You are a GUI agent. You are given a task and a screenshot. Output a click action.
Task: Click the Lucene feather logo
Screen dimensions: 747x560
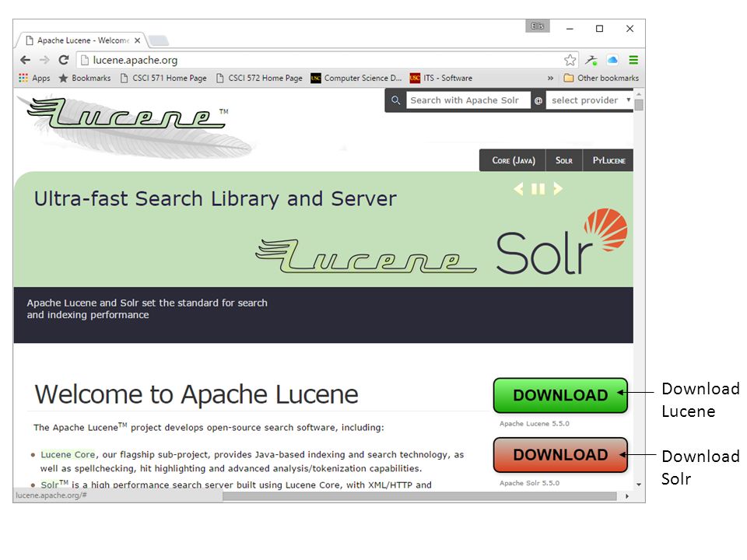coord(133,126)
